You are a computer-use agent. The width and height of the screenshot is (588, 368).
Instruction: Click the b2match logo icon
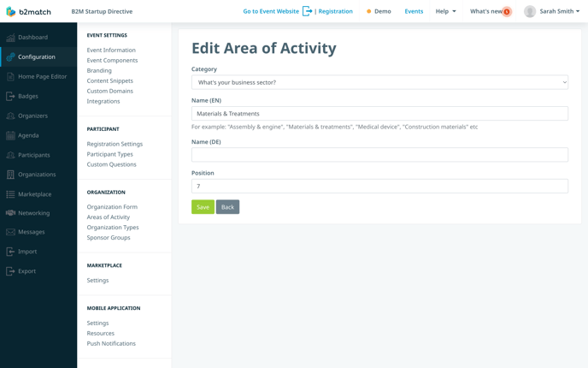11,11
